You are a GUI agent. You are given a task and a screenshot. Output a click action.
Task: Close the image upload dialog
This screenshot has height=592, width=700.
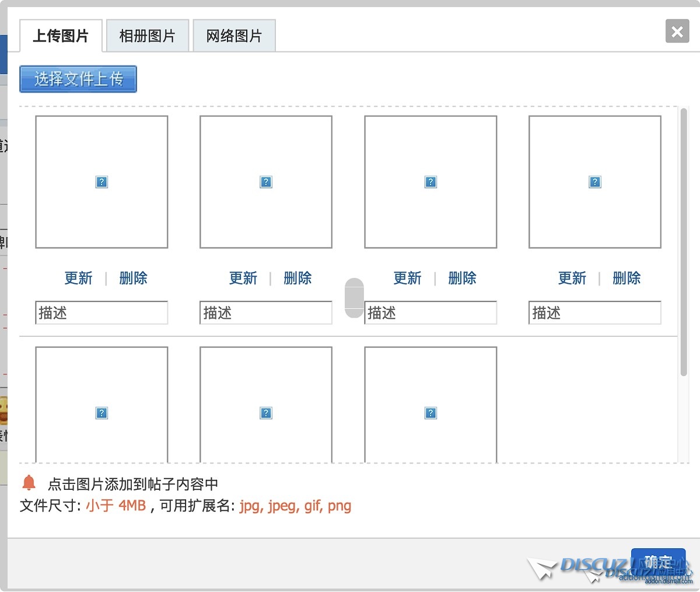point(677,32)
